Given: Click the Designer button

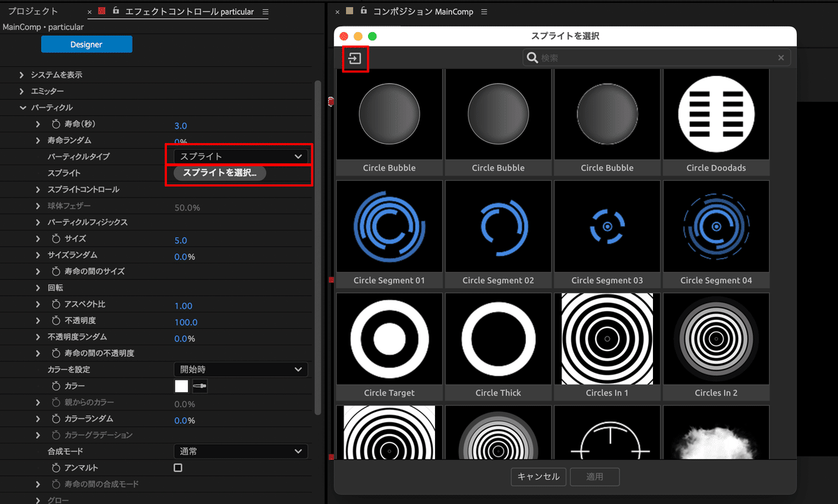Looking at the screenshot, I should 87,44.
